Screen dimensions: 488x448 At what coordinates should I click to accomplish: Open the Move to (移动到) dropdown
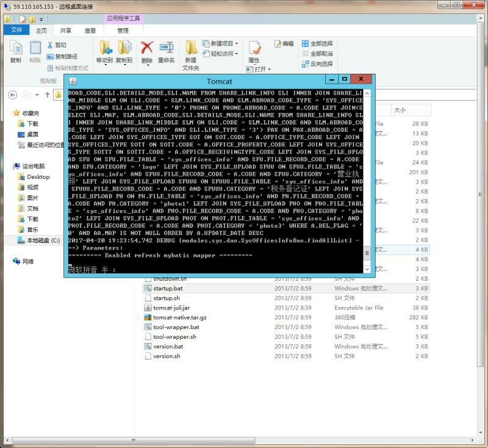[x=104, y=52]
